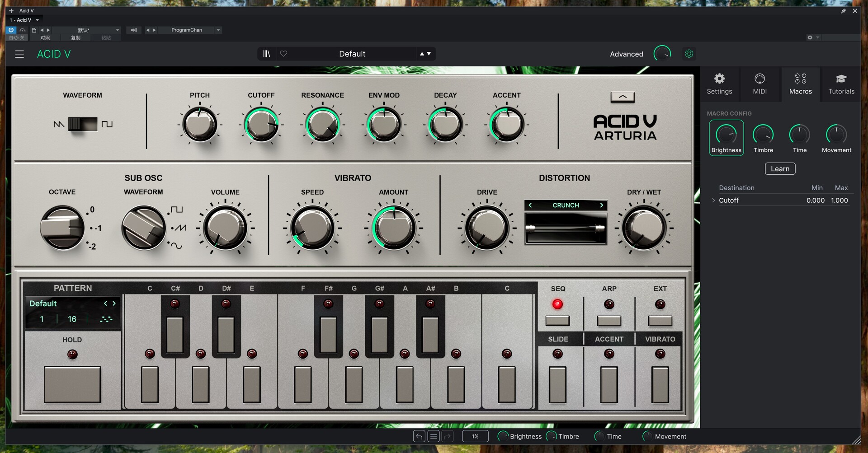The width and height of the screenshot is (868, 453).
Task: Select the Time macro in Macro Config
Action: click(x=799, y=138)
